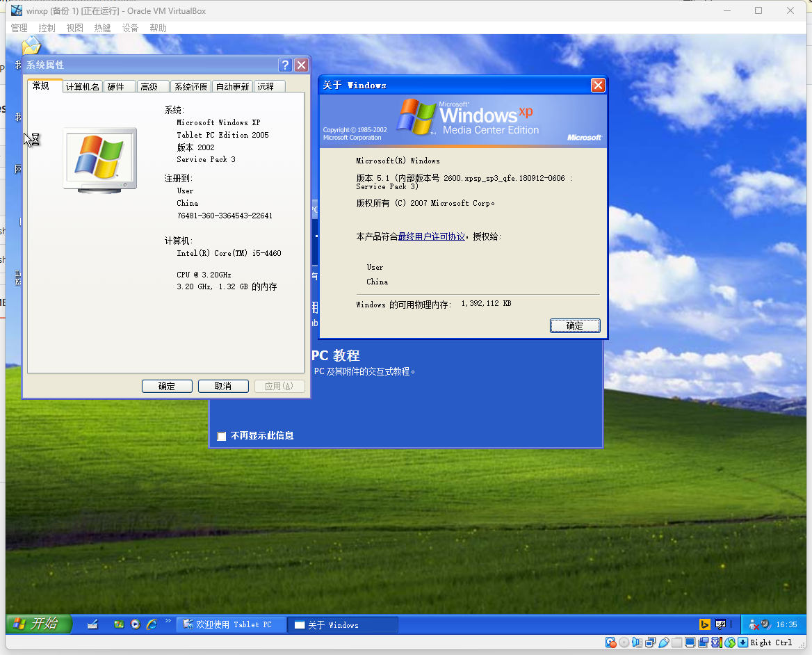Click the shared folders status icon

tap(677, 642)
